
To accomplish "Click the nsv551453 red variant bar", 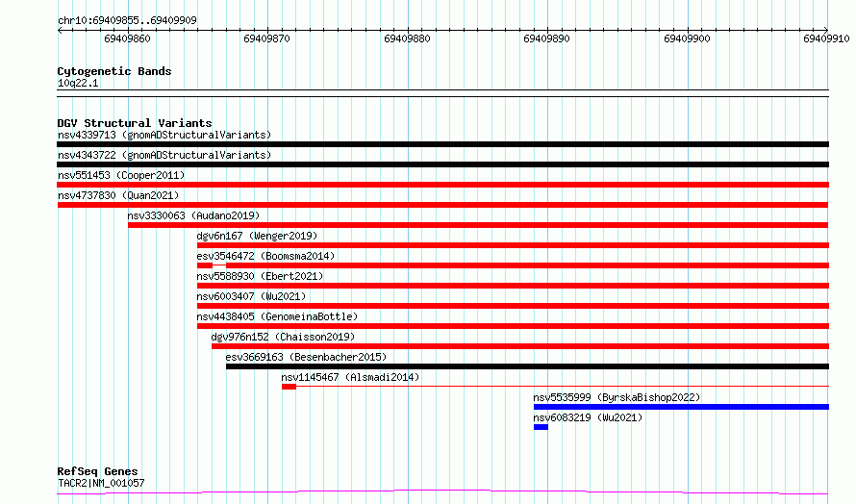I will pyautogui.click(x=442, y=185).
